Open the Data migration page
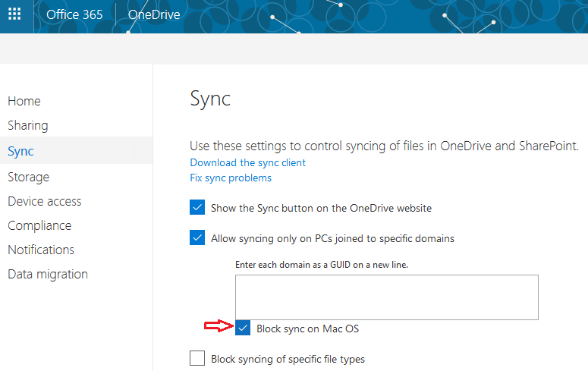Viewport: 588px width, 371px height. [48, 274]
